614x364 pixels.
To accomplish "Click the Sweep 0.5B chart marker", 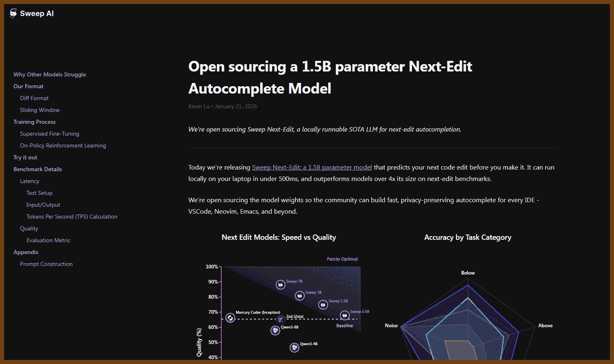I will (345, 315).
